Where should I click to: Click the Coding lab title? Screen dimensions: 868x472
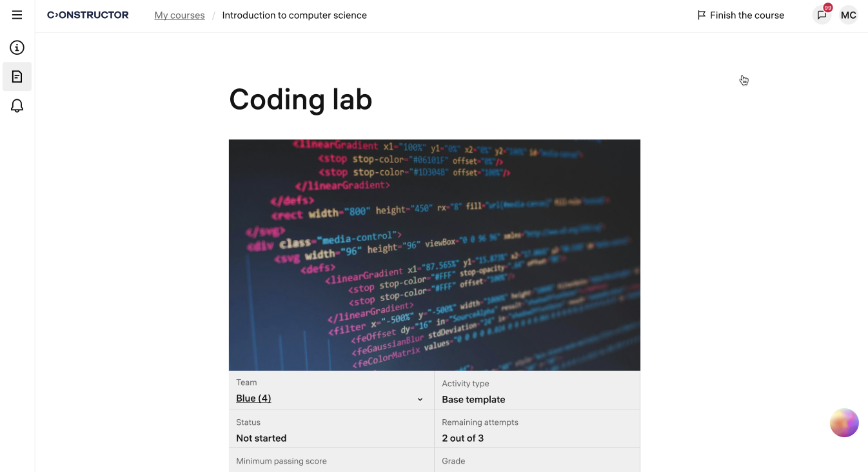pos(301,99)
